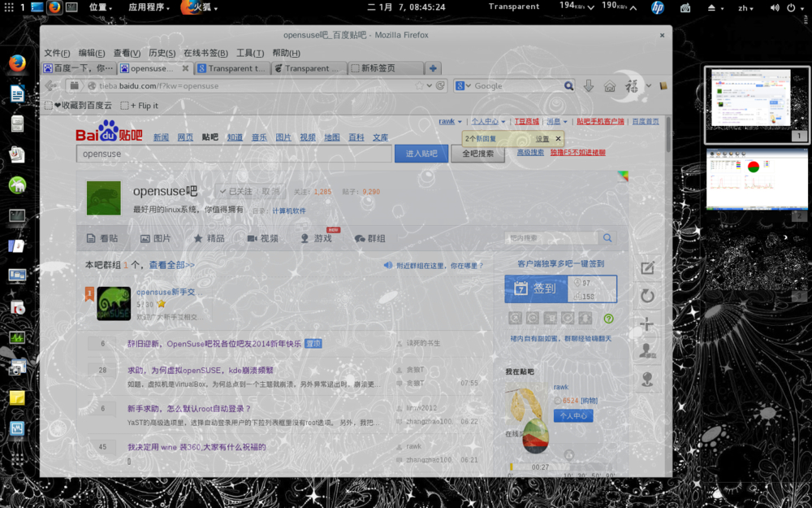The image size is (812, 508).
Task: Open the 历史 menu
Action: [x=162, y=53]
